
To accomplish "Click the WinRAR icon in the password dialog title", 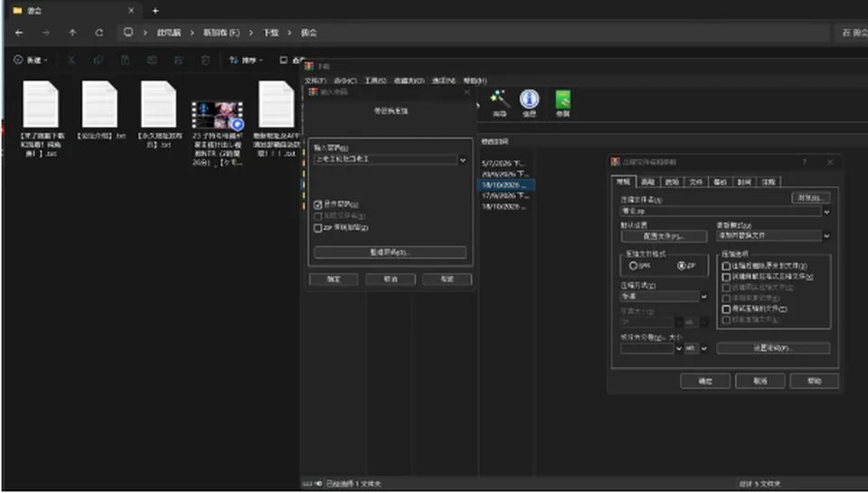I will click(x=313, y=92).
